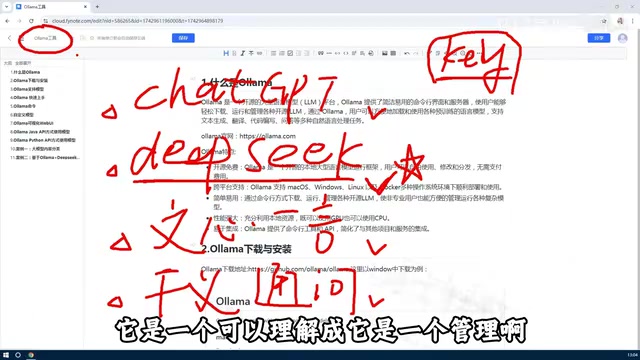The width and height of the screenshot is (640, 360).
Task: Click the browser address bar URL
Action: [x=138, y=21]
